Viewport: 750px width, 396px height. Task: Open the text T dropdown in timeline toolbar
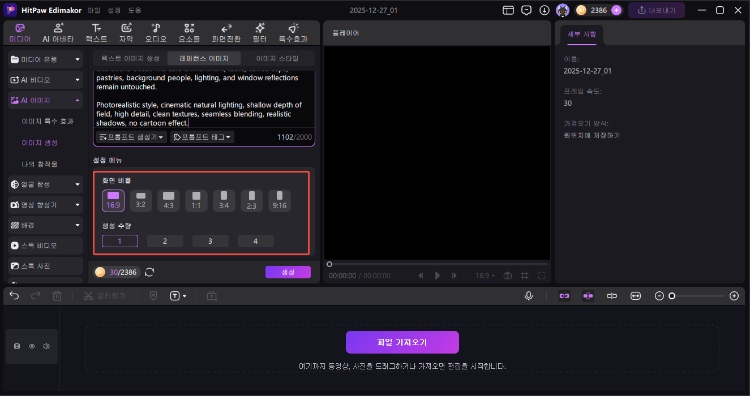(178, 296)
